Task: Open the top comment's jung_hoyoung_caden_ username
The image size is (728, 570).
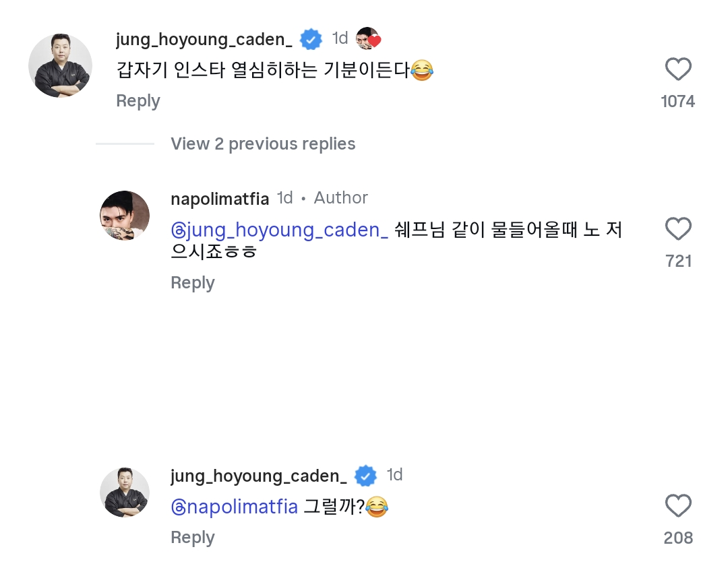Action: pyautogui.click(x=204, y=39)
